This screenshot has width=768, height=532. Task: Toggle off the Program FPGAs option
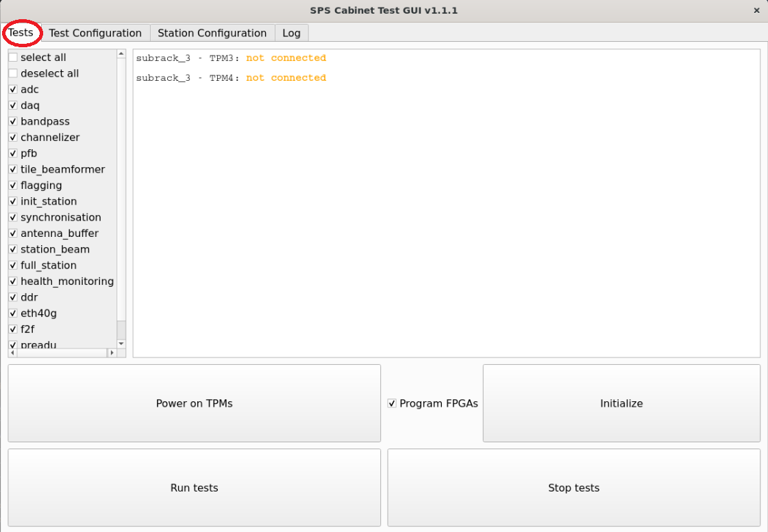(x=392, y=403)
